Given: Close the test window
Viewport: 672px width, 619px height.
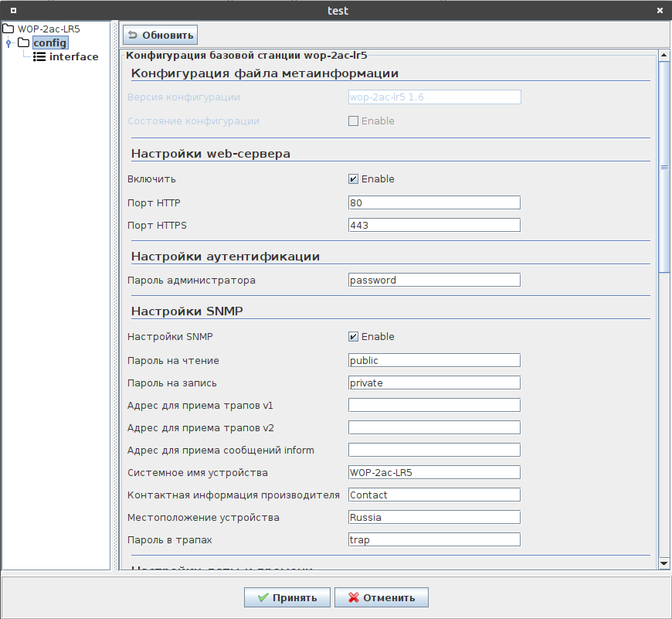Looking at the screenshot, I should tap(659, 11).
